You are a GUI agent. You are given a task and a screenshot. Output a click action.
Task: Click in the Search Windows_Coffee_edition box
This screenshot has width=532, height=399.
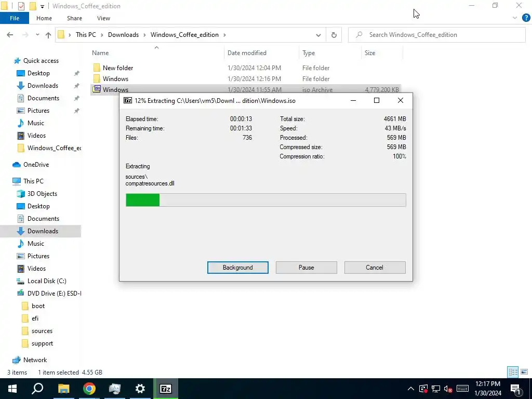tap(436, 35)
